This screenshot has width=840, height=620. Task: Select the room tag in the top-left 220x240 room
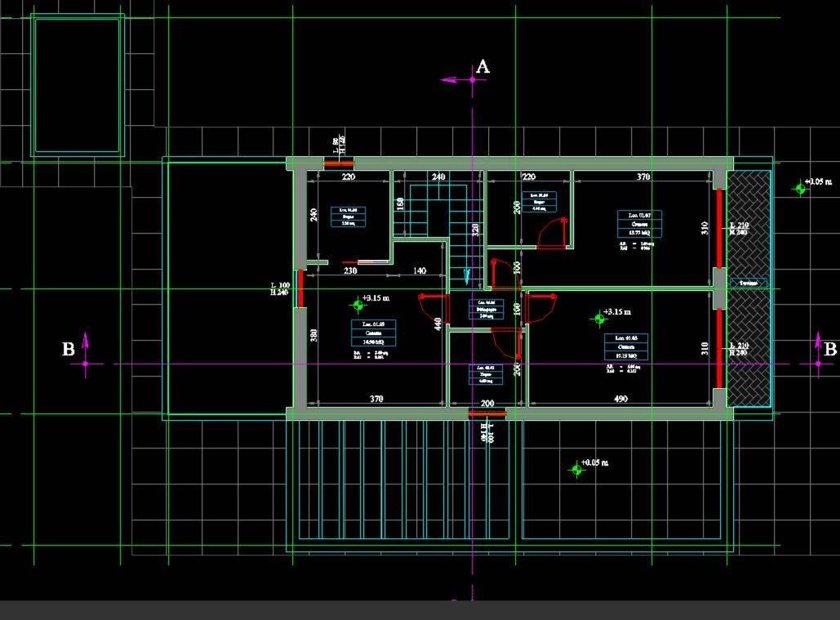coord(349,216)
